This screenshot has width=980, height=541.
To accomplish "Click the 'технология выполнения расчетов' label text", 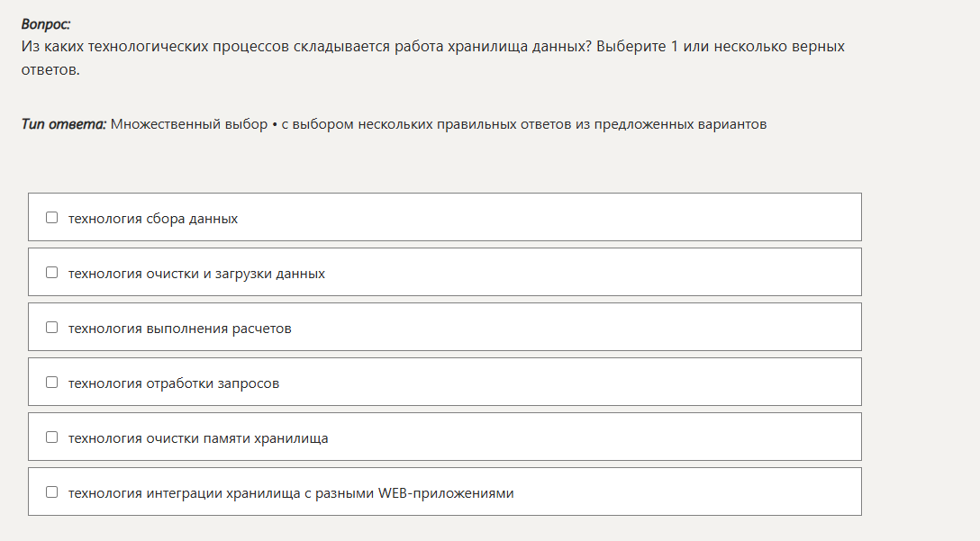I will click(x=180, y=329).
